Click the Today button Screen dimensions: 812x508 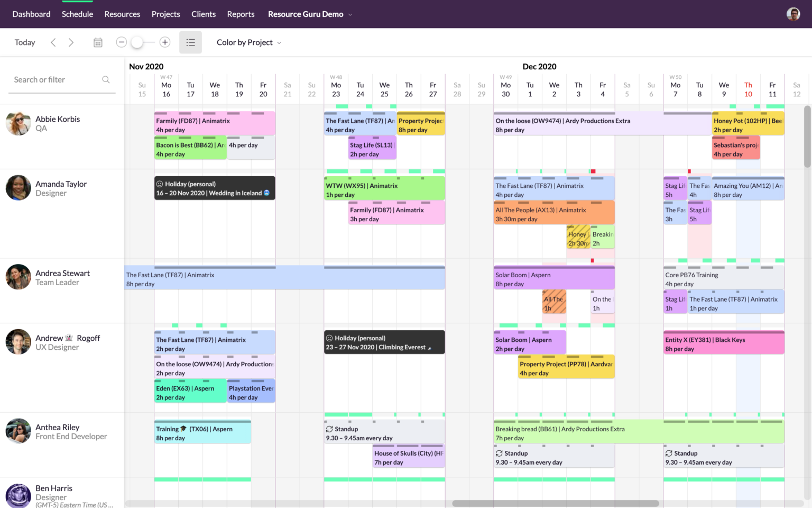[24, 42]
